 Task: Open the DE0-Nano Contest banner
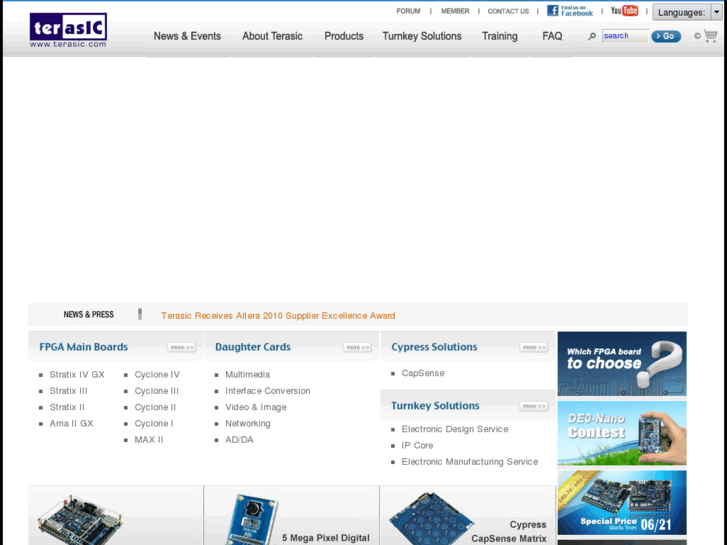pos(622,433)
